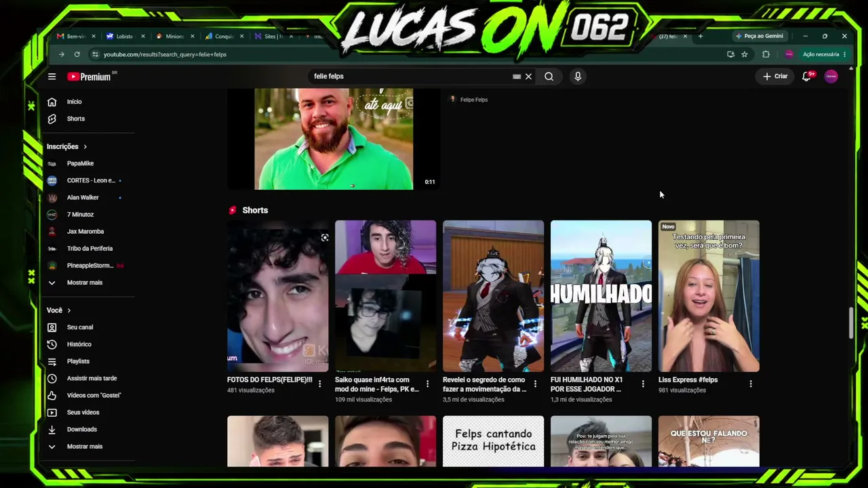Open the FOTOS DO FELPS short thumbnail
Viewport: 868px width, 488px height.
[x=278, y=296]
